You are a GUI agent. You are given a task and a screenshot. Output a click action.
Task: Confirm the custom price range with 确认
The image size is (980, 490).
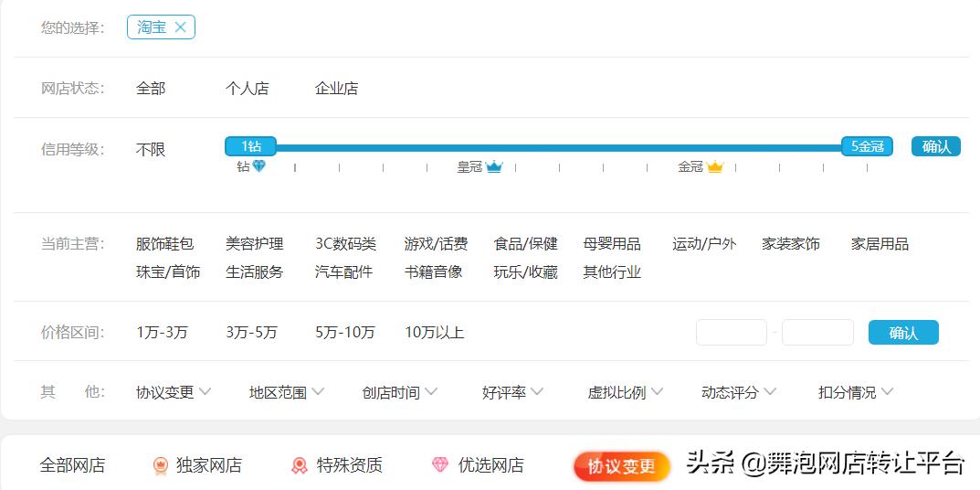[903, 332]
